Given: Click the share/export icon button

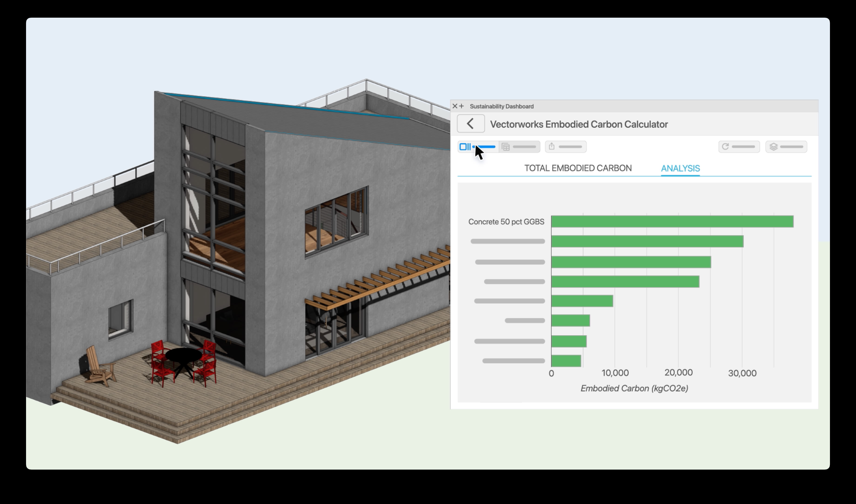Looking at the screenshot, I should pos(565,147).
